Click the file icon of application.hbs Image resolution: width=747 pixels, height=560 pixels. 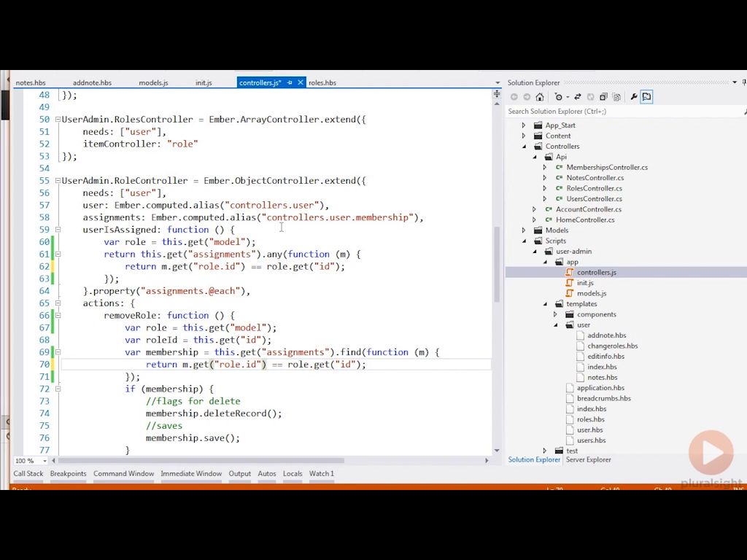[x=569, y=388]
